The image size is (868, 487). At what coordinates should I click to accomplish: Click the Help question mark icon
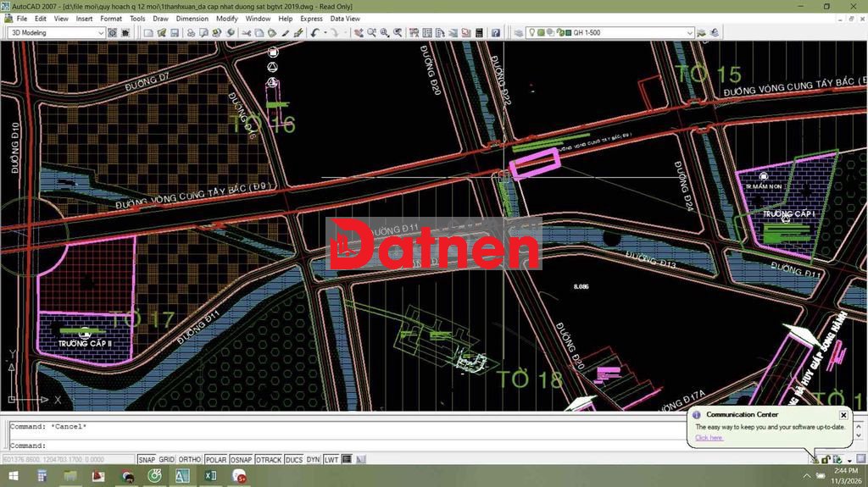[495, 33]
